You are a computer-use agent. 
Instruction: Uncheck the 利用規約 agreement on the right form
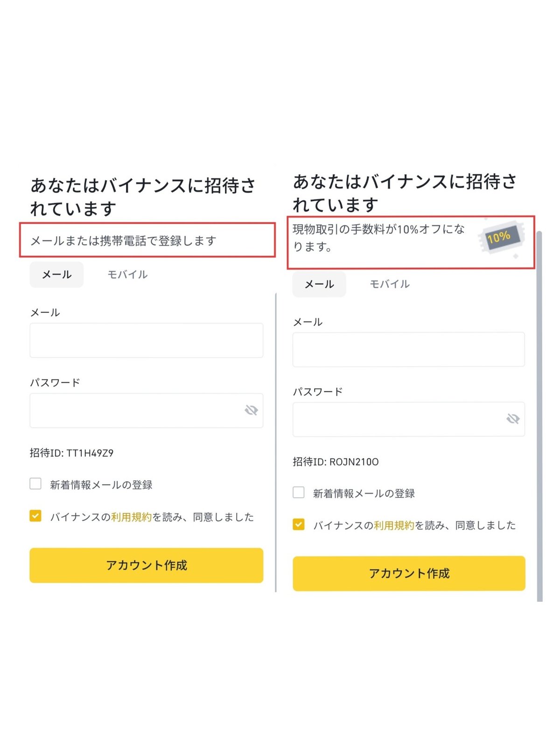point(298,525)
